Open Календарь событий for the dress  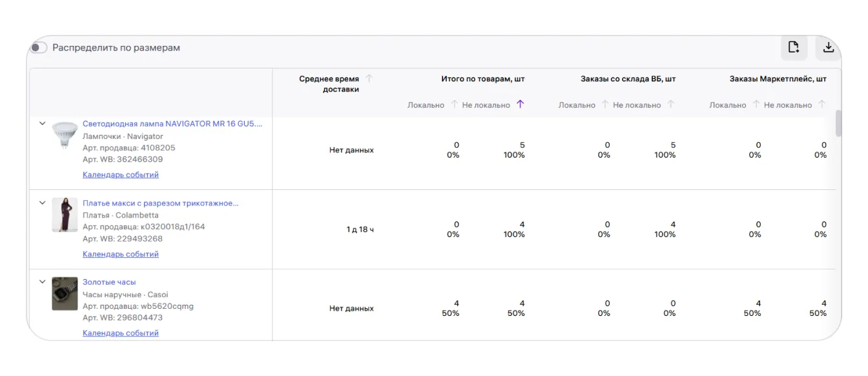[x=120, y=254]
